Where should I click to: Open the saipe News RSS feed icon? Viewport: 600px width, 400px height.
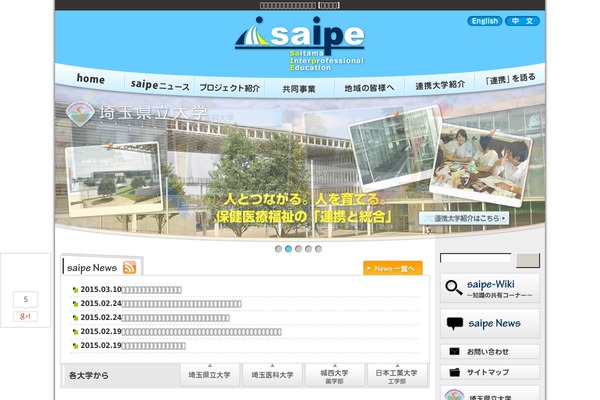pyautogui.click(x=129, y=267)
